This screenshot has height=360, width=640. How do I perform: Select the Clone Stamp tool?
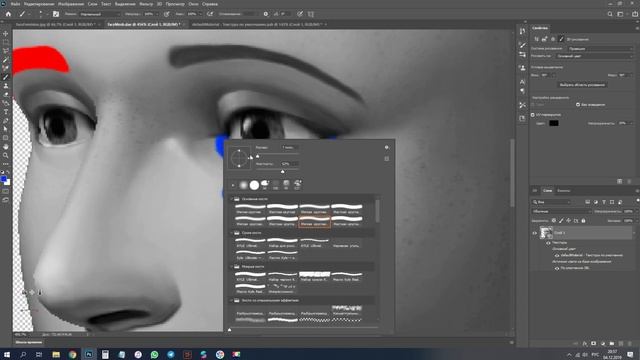[6, 86]
